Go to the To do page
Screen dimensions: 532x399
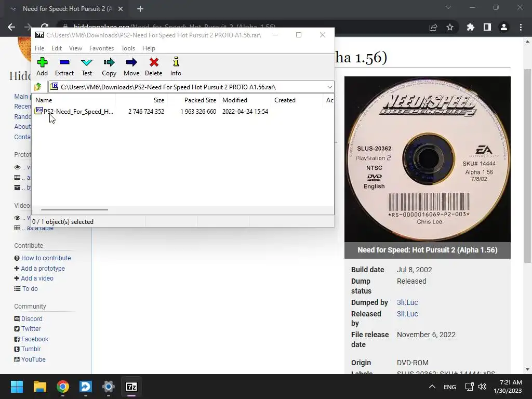(x=30, y=289)
